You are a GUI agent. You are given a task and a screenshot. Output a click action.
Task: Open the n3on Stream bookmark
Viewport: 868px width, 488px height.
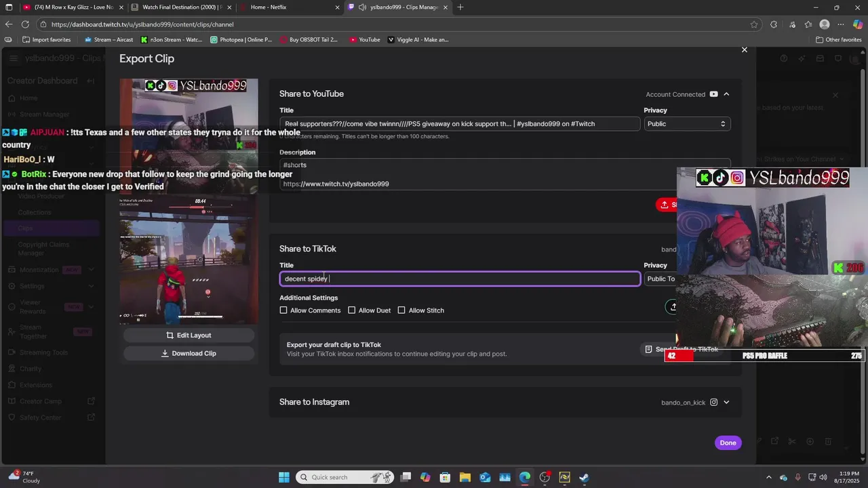coord(172,40)
